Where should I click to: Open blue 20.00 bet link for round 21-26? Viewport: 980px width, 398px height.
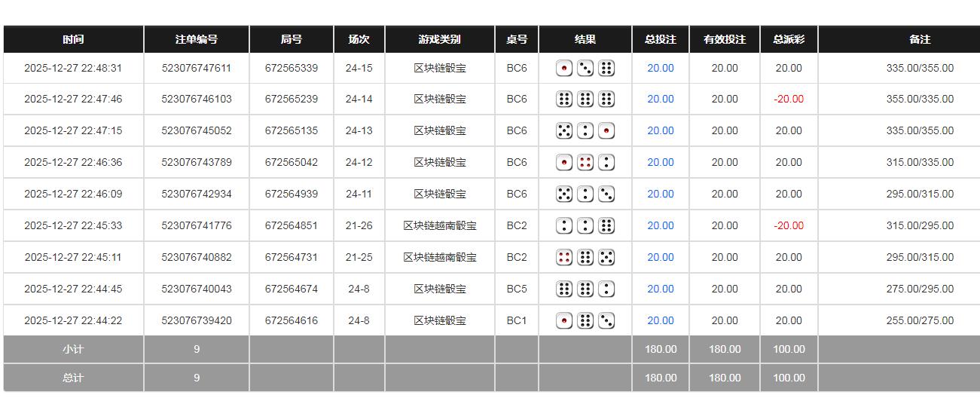(661, 225)
